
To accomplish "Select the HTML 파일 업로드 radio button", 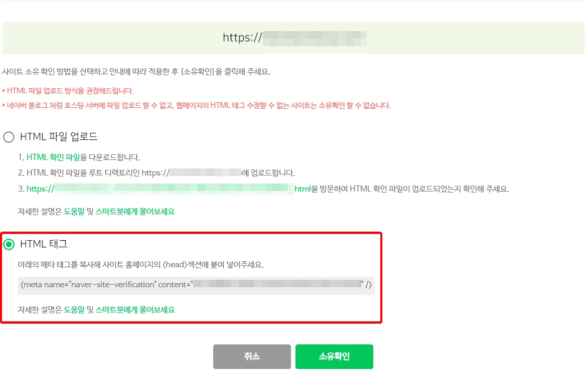I will [x=9, y=137].
